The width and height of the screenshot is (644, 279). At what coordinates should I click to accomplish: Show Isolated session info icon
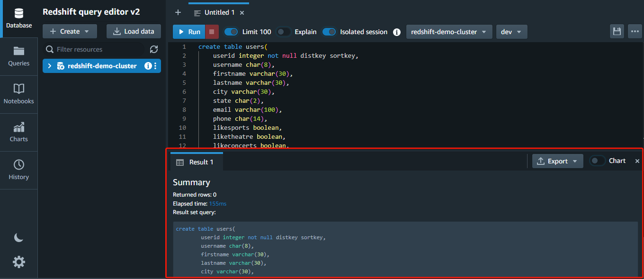[x=397, y=32]
